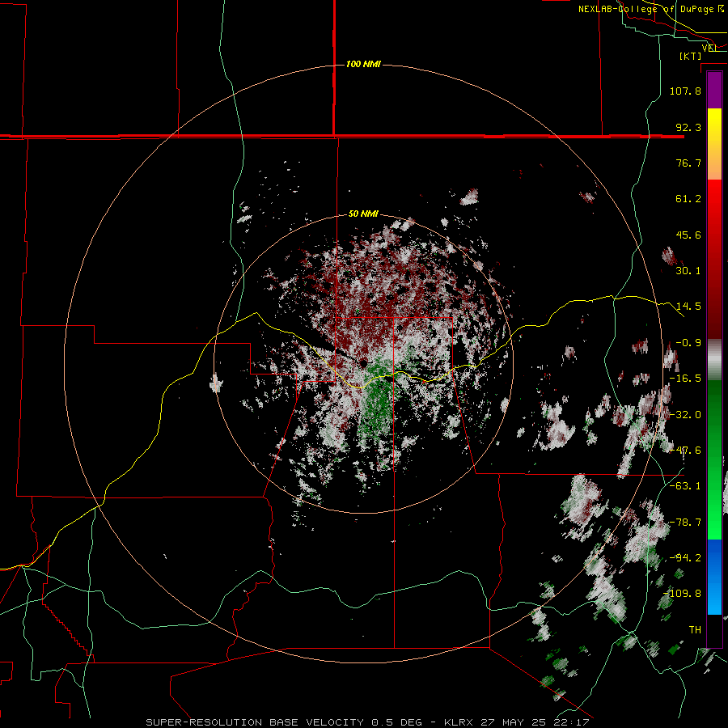Click the purple segment of velocity color bar
This screenshot has height=728, width=728.
[714, 91]
